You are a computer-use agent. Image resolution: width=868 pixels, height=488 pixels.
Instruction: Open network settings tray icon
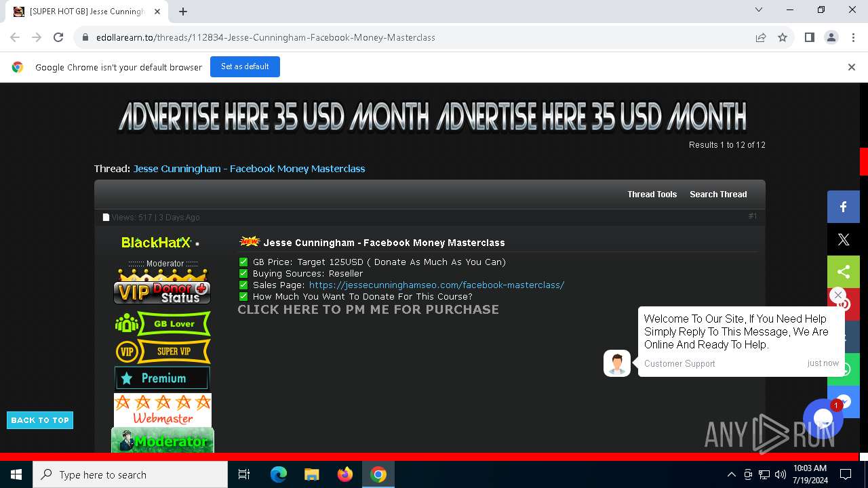(x=764, y=474)
